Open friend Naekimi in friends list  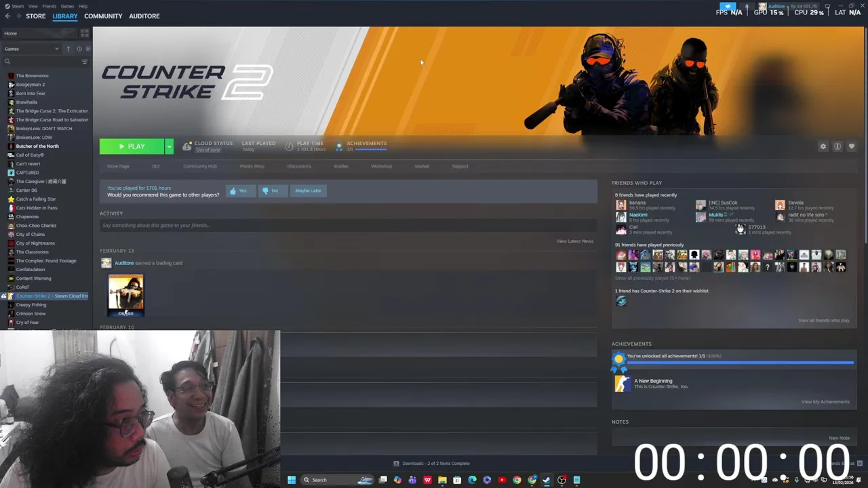point(637,215)
